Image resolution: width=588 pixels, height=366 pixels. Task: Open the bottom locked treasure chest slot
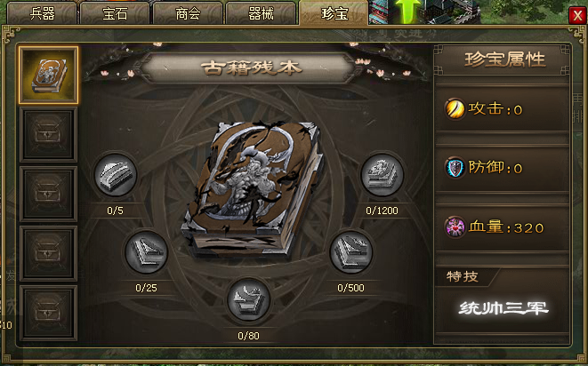(x=48, y=313)
